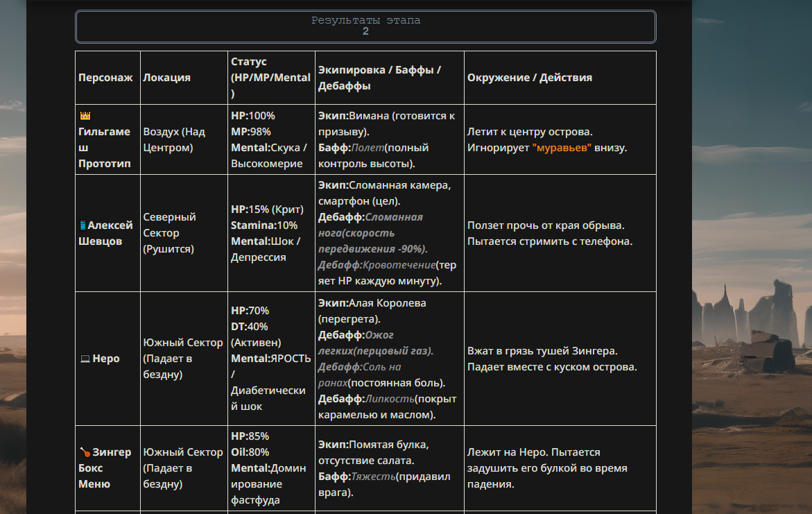Click the "Локация" column header
812x514 pixels.
[x=166, y=78]
